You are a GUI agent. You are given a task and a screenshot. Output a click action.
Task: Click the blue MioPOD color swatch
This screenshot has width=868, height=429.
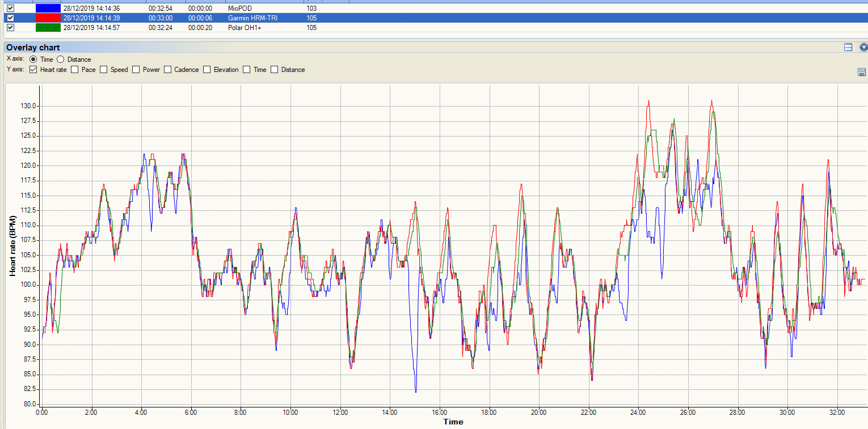coord(48,9)
